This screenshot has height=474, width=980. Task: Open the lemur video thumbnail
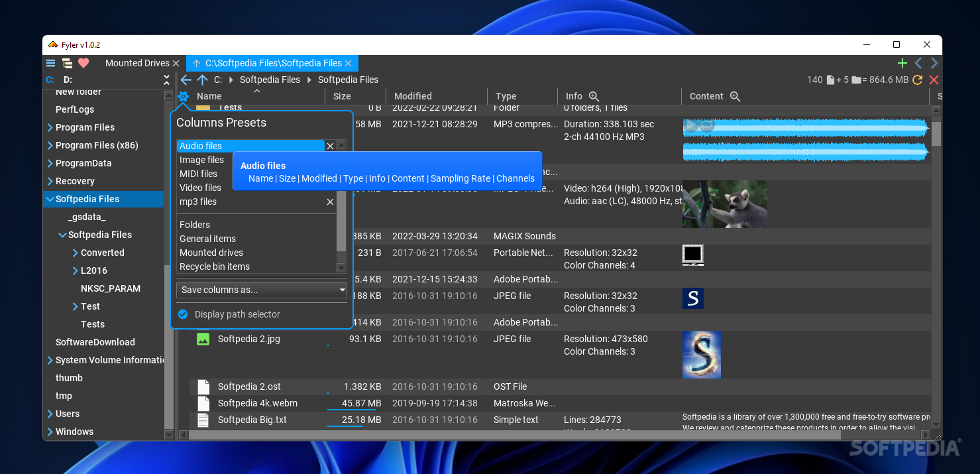(x=725, y=204)
